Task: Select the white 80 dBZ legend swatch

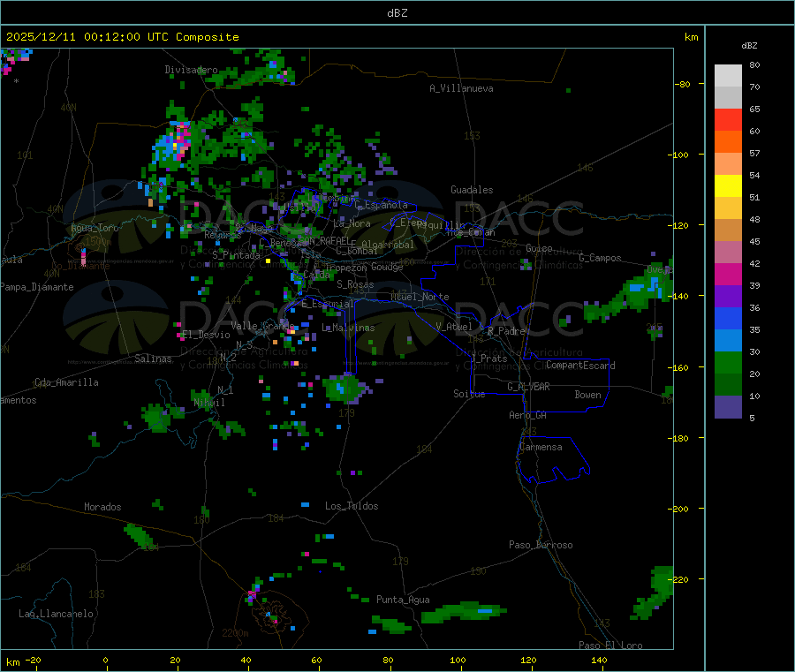Action: 728,76
